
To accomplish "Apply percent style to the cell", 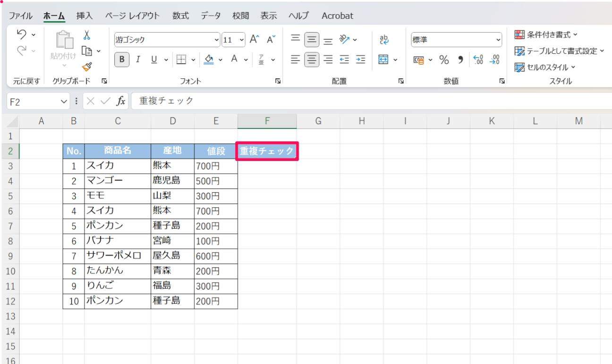I will click(444, 60).
